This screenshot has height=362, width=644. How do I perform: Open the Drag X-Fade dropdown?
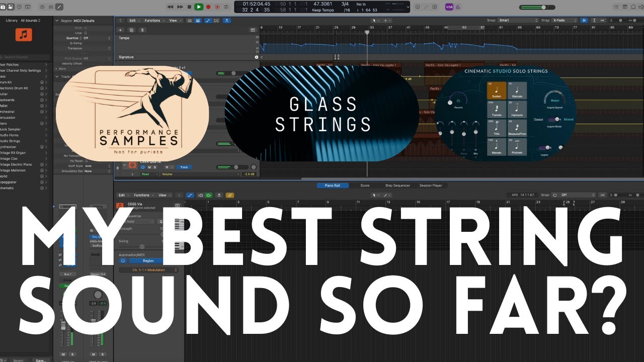click(565, 21)
